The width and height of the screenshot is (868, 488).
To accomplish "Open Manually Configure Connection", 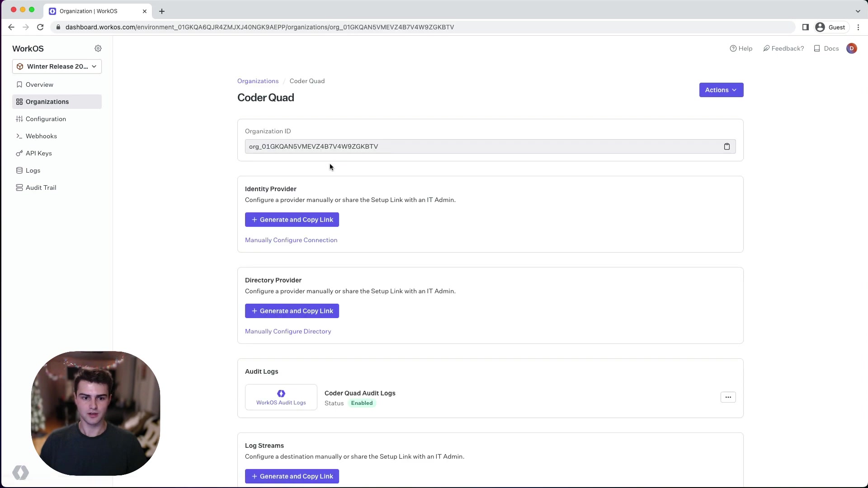I will [x=291, y=240].
